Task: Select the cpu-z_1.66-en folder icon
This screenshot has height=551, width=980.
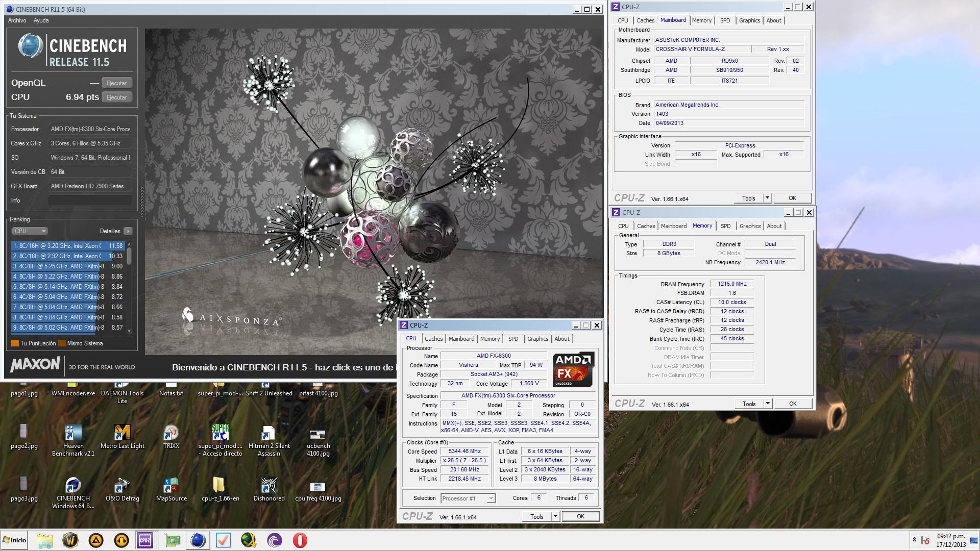Action: 220,489
